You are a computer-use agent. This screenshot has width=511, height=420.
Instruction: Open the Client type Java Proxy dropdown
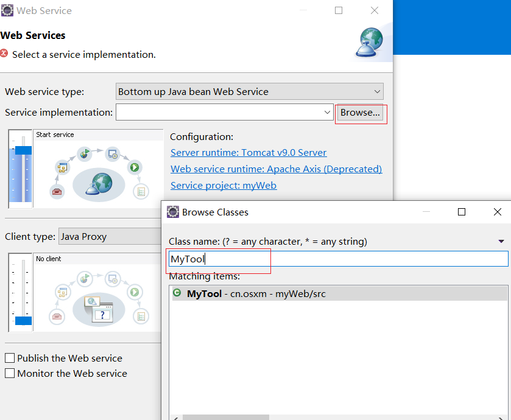point(110,236)
